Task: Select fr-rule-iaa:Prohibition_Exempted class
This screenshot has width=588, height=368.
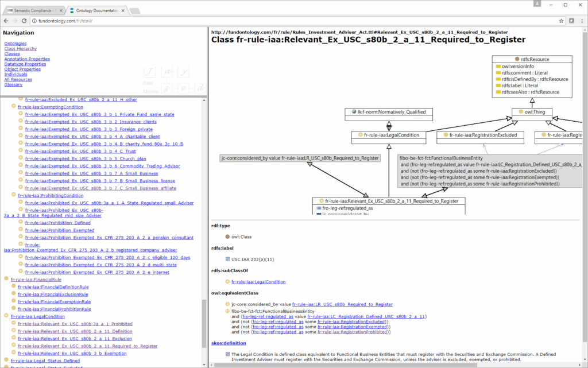Action: click(60, 230)
